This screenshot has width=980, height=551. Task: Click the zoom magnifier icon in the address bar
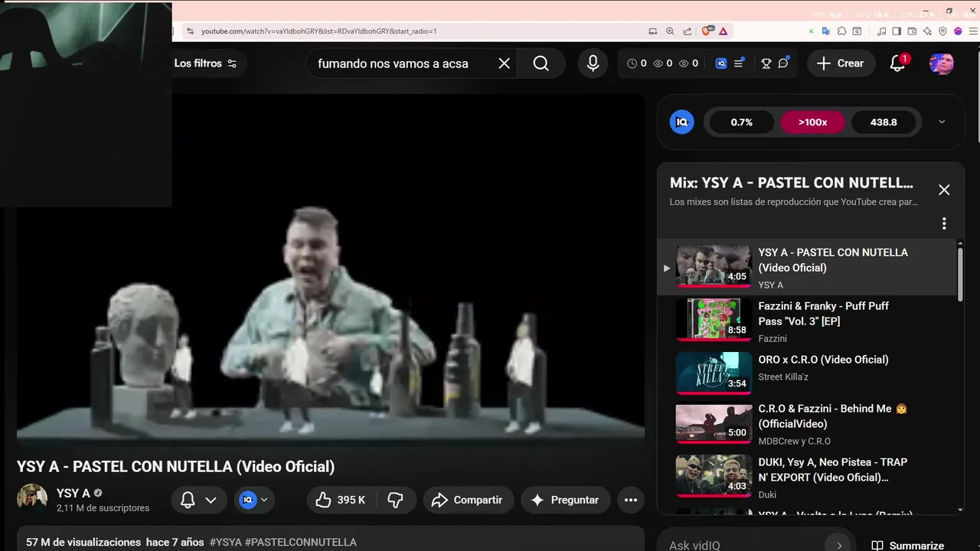point(670,31)
